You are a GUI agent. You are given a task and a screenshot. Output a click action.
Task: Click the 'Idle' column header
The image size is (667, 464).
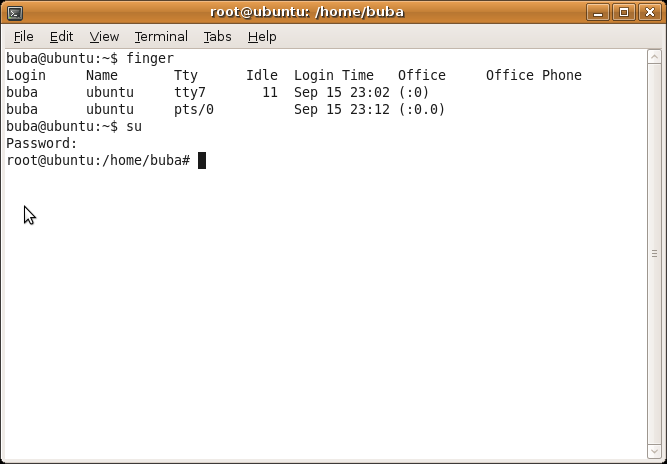point(262,75)
